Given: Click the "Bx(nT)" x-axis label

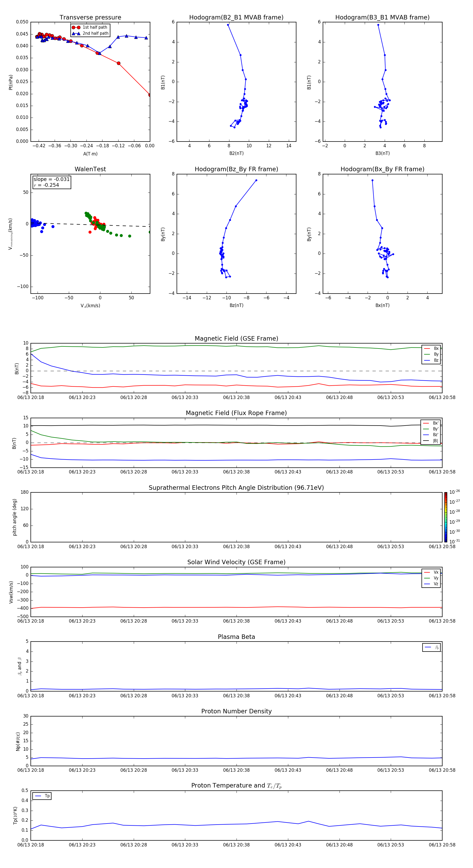Looking at the screenshot, I should (x=382, y=305).
